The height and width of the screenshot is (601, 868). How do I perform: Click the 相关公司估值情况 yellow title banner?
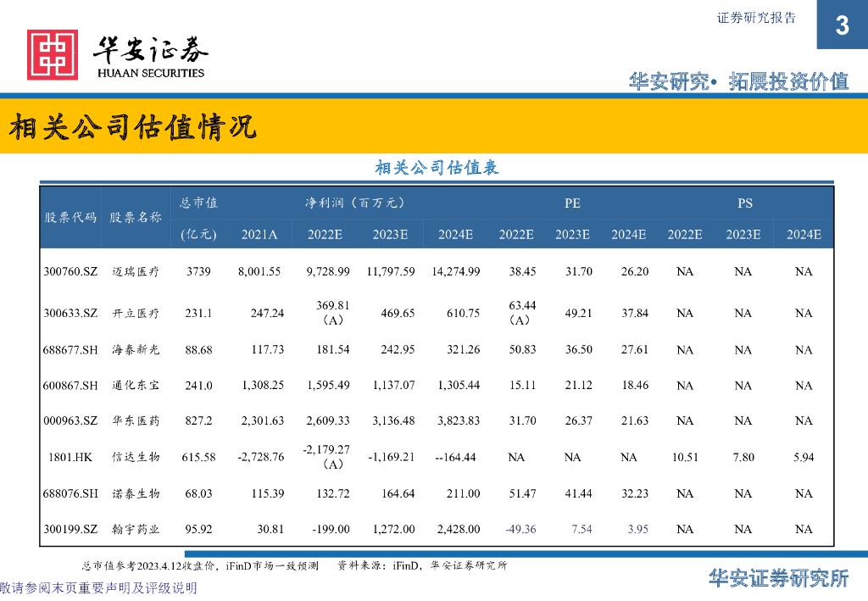(434, 126)
